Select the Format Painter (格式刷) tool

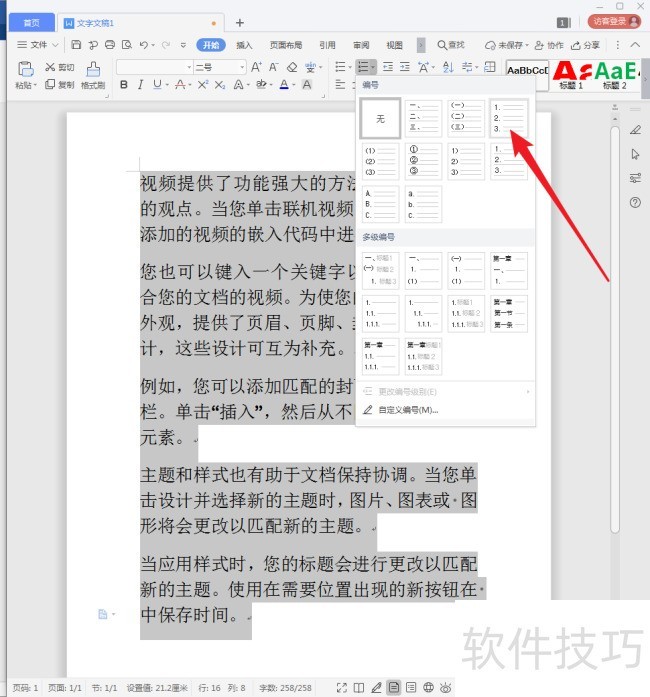pos(93,76)
